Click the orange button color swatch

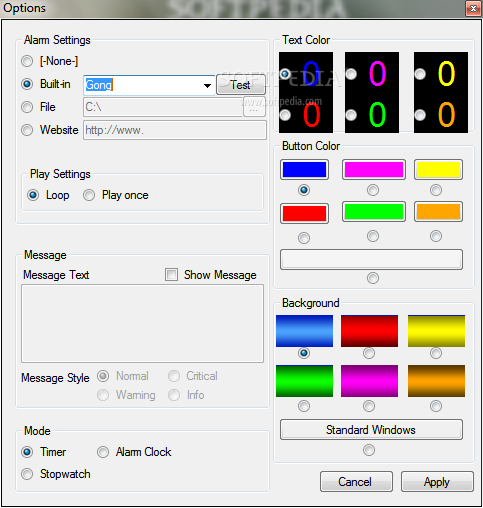point(438,211)
